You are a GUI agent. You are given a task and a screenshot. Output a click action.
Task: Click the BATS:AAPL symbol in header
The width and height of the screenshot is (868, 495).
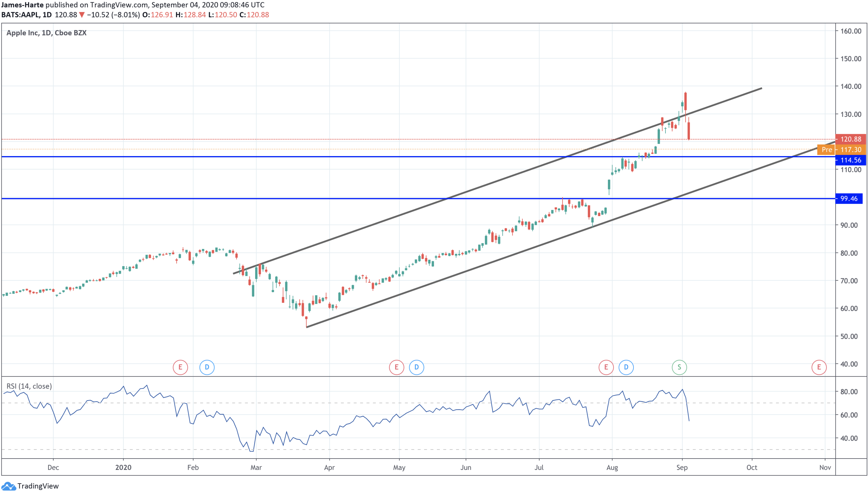[20, 15]
